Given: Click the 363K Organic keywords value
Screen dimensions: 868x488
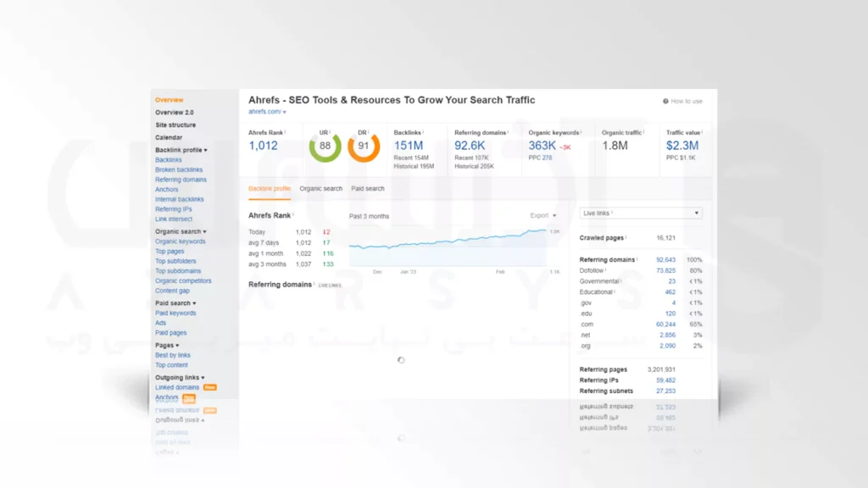Looking at the screenshot, I should [x=542, y=146].
